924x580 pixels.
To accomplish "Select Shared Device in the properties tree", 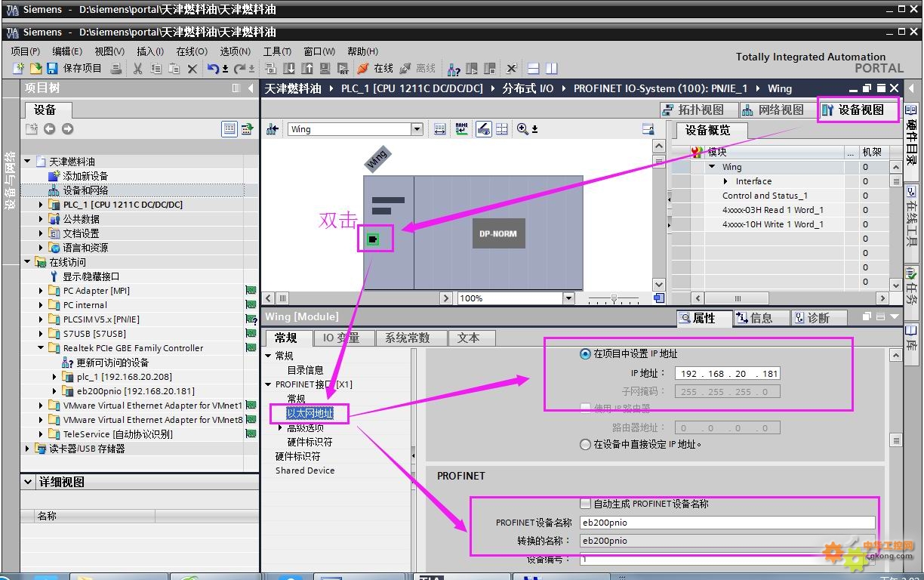I will (x=305, y=470).
